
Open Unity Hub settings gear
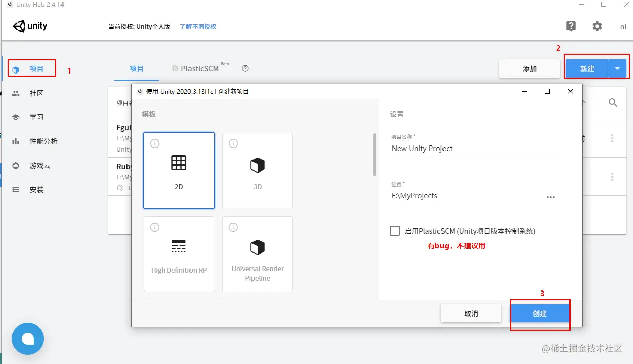pyautogui.click(x=597, y=26)
